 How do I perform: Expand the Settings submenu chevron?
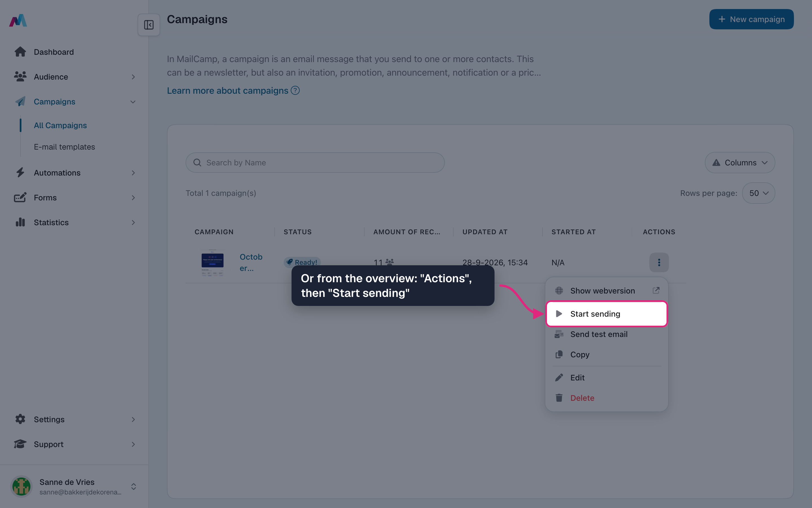(x=133, y=419)
